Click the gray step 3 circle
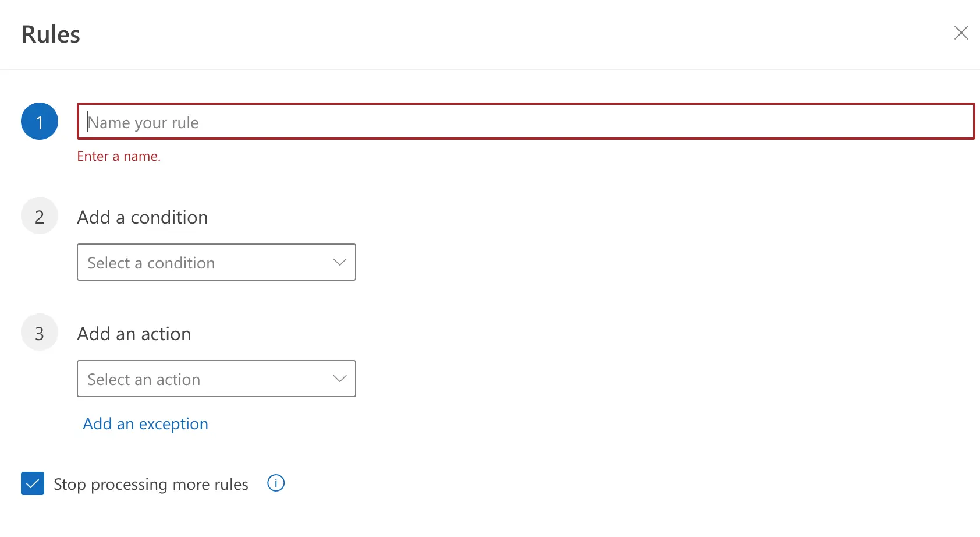980x537 pixels. point(40,333)
